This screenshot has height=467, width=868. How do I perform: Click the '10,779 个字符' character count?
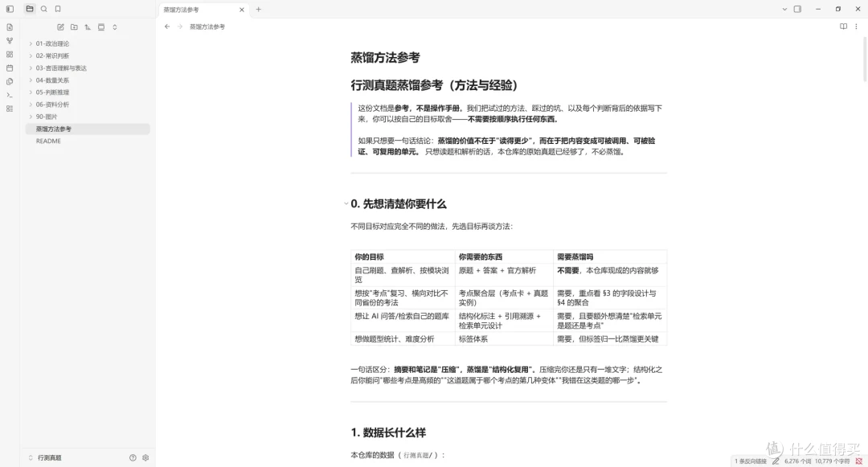click(x=832, y=461)
